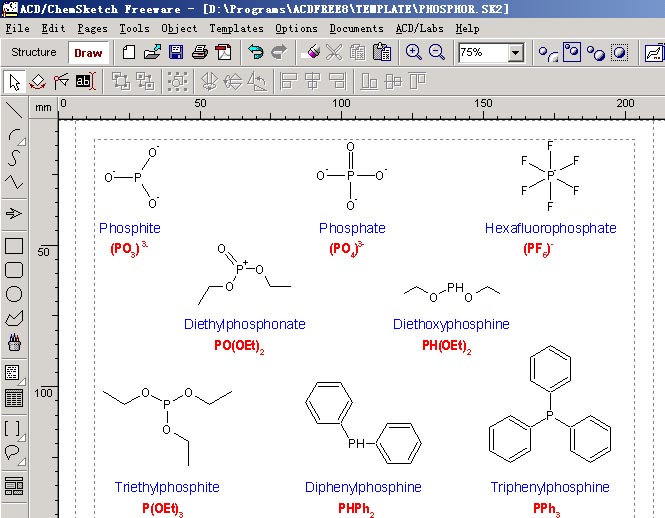
Task: Select the Polygon drawing tool
Action: (14, 318)
